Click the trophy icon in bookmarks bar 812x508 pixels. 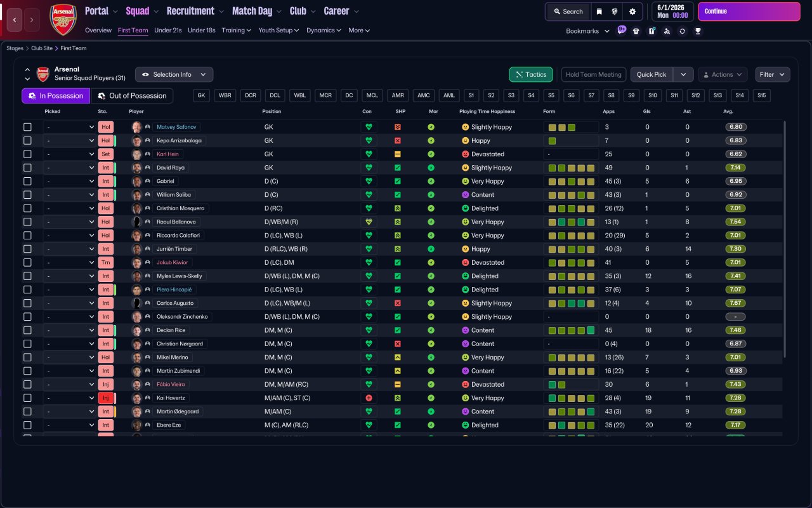click(698, 31)
